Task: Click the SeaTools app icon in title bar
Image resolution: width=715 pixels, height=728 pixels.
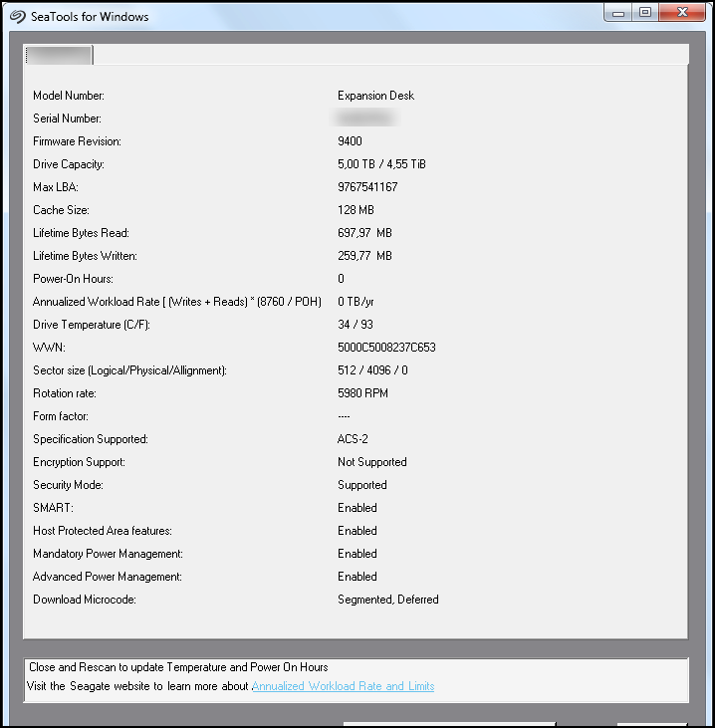Action: [18, 16]
